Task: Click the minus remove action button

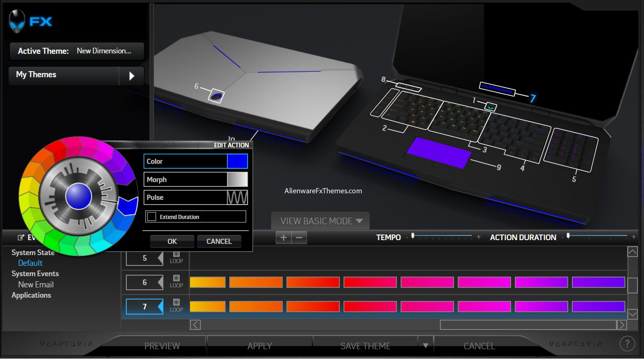Action: tap(299, 237)
